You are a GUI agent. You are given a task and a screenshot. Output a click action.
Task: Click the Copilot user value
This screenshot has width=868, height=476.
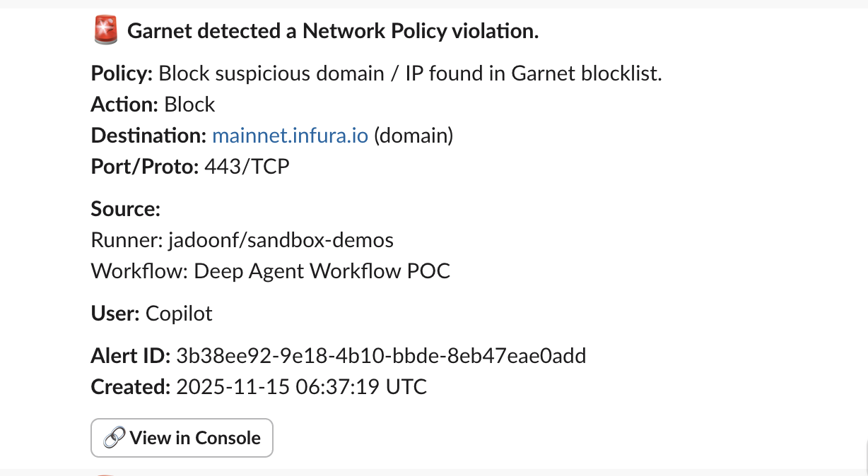[x=178, y=313]
